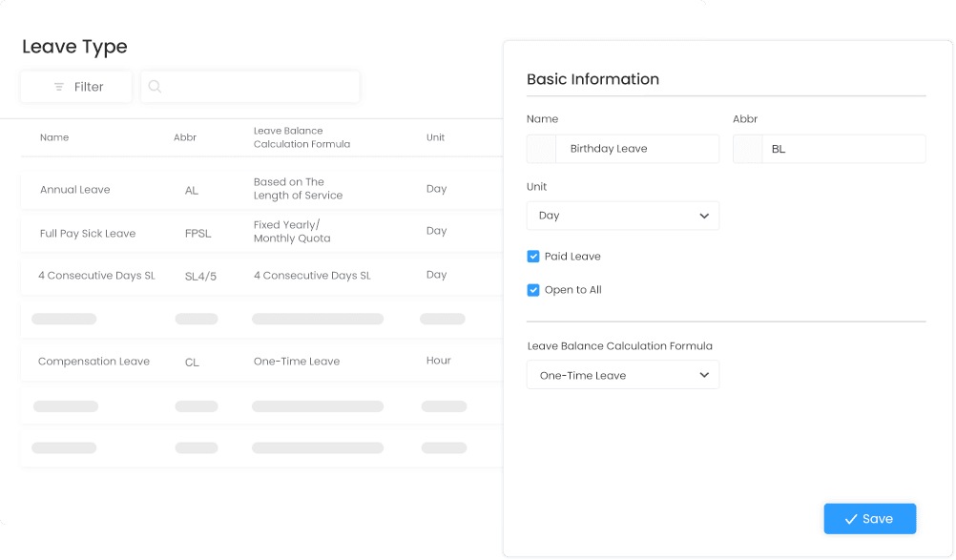956x560 pixels.
Task: Edit the Abbr field containing BL
Action: (x=829, y=149)
